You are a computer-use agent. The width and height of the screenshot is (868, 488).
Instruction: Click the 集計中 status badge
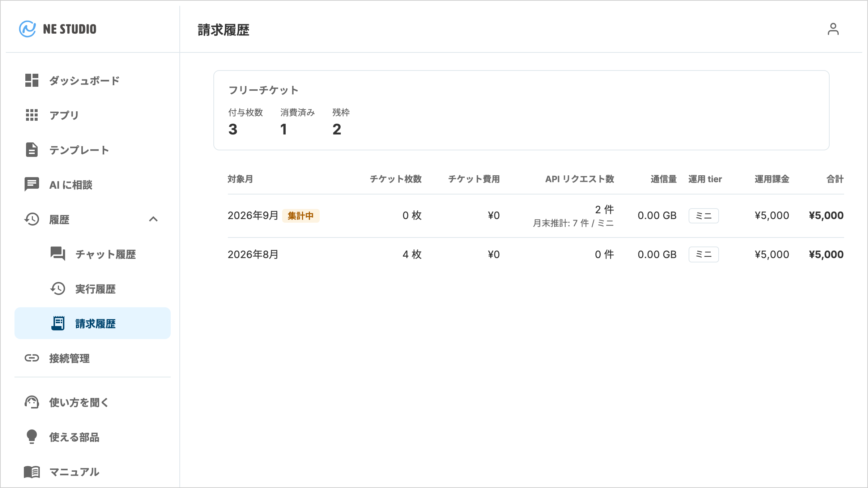point(301,216)
